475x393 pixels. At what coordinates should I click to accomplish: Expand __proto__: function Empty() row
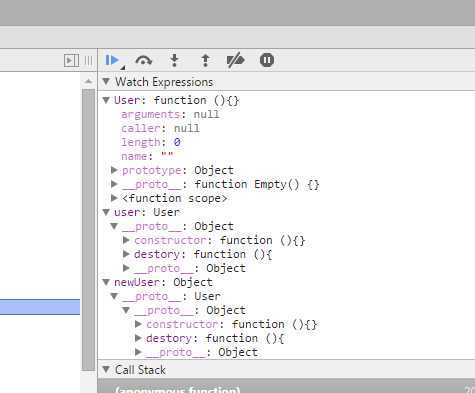(114, 184)
